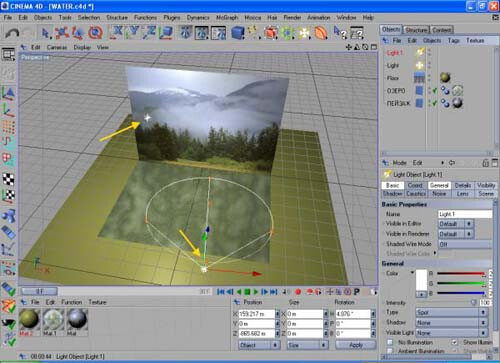Toggle the attribute manager lock icon
This screenshot has height=363, width=500.
pyautogui.click(x=485, y=163)
